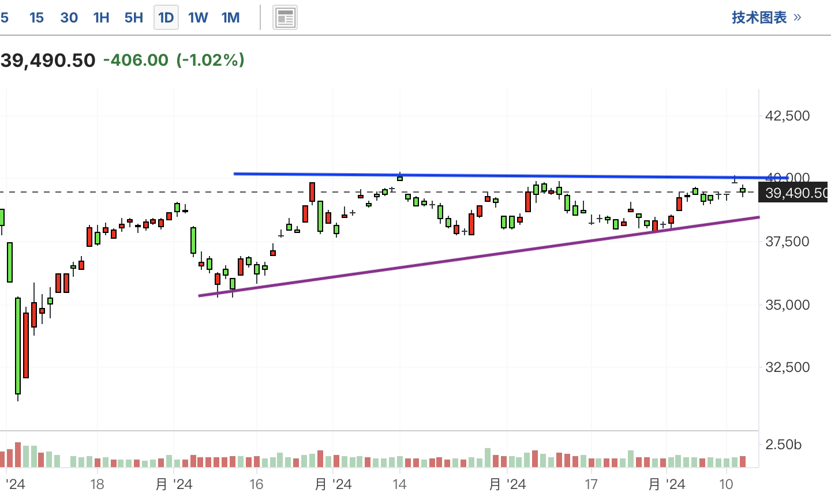
Task: Switch to the 1H timeframe
Action: point(101,17)
